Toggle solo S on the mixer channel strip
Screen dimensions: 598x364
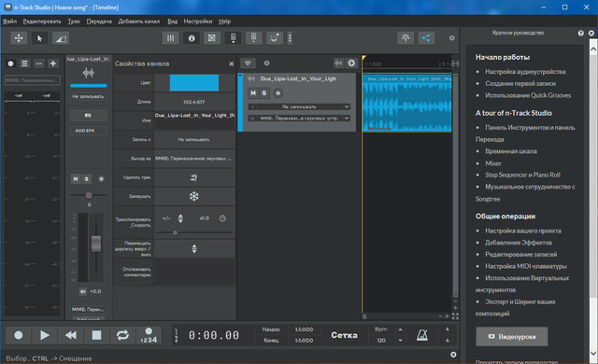pyautogui.click(x=87, y=179)
